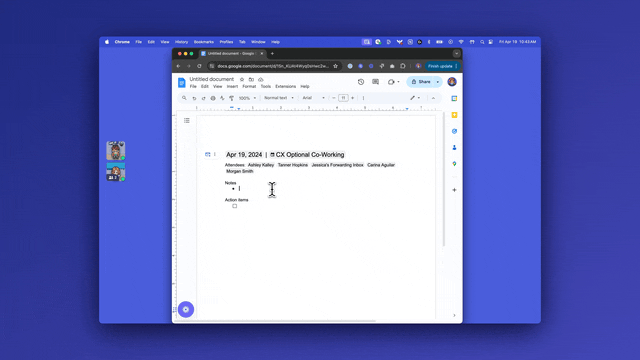Image resolution: width=640 pixels, height=360 pixels.
Task: Click the Ashley Kelley attendee chip
Action: (x=261, y=165)
